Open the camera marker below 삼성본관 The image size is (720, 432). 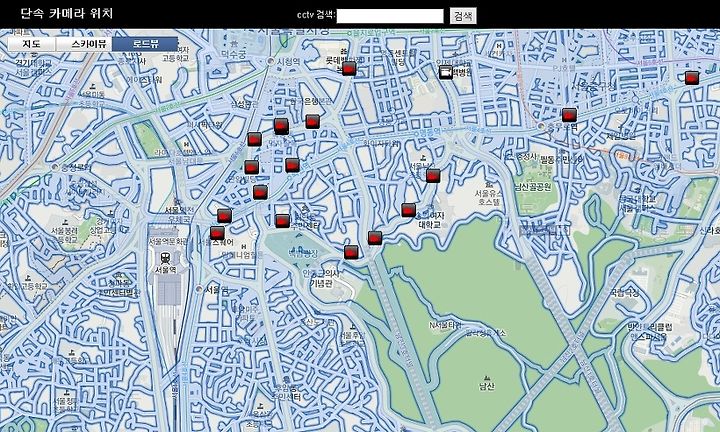[x=254, y=139]
